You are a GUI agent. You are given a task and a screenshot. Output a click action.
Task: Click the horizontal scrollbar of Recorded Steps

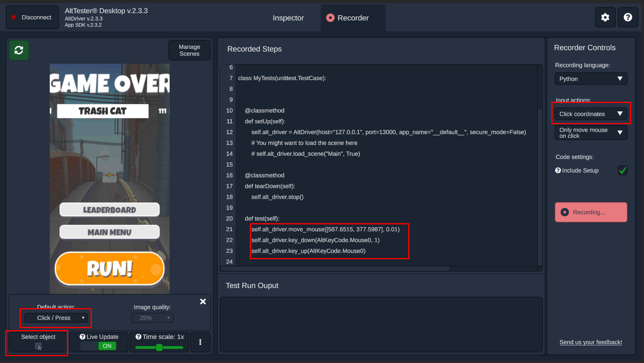pos(335,268)
